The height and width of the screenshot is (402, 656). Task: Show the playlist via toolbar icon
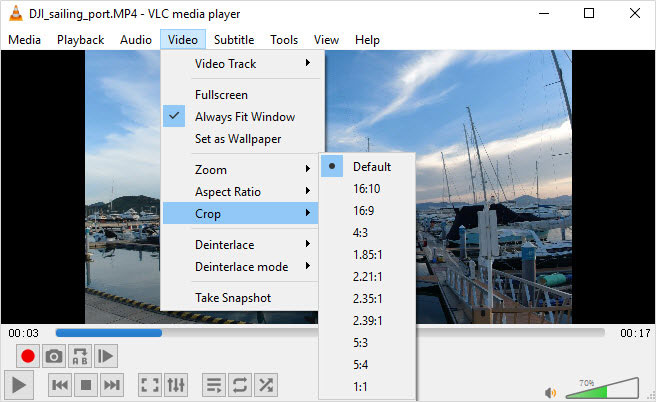click(x=214, y=385)
